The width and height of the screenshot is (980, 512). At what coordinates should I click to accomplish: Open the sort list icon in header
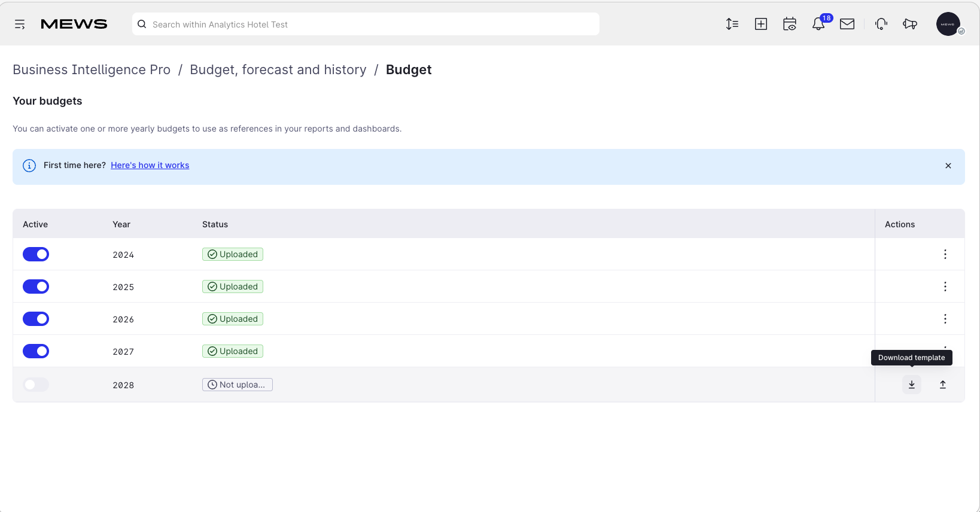732,24
